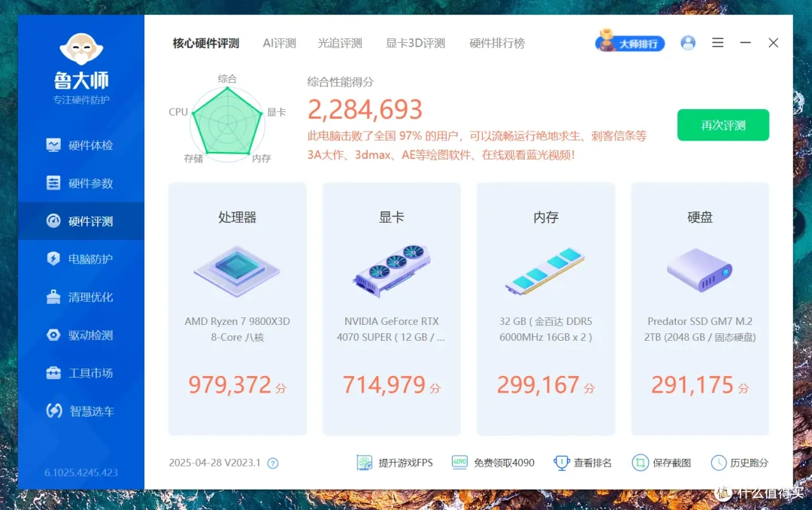Click 保存截图 to save screenshot
The image size is (812, 510).
click(x=662, y=463)
